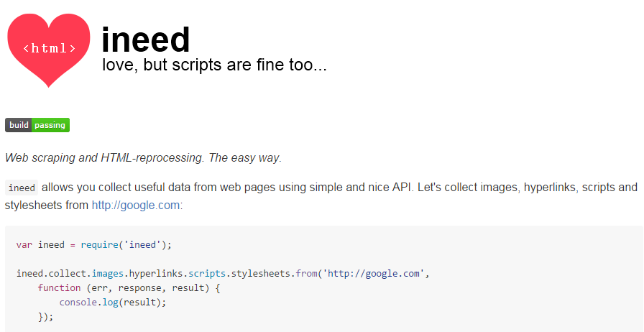Click the green 'passing' badge segment
The width and height of the screenshot is (644, 332).
coord(50,125)
